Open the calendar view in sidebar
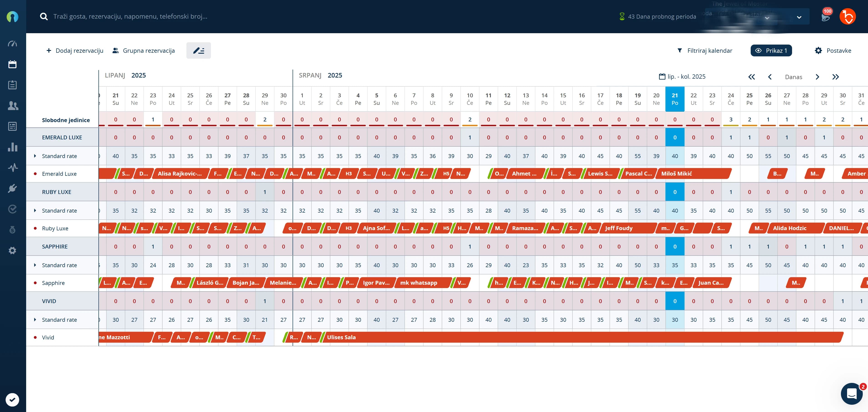The image size is (868, 412). click(x=13, y=64)
